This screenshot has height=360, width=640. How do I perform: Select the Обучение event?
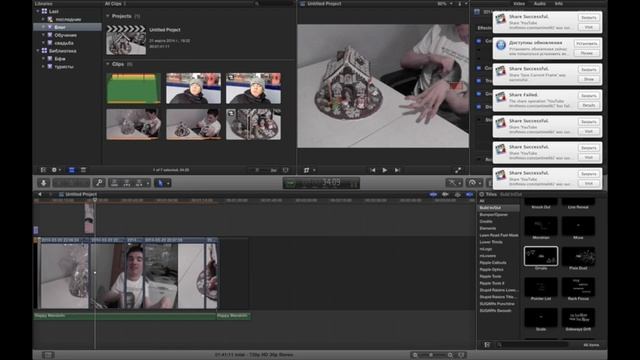coord(67,35)
